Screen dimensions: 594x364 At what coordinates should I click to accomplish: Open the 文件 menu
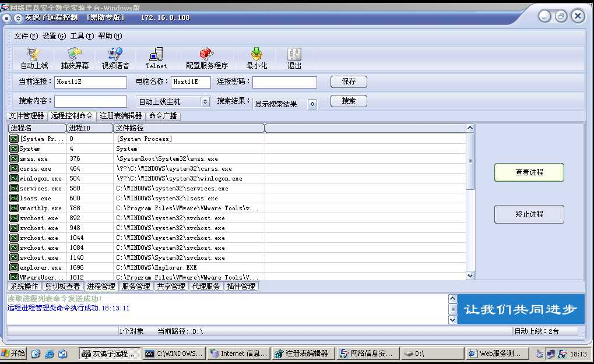[x=26, y=36]
